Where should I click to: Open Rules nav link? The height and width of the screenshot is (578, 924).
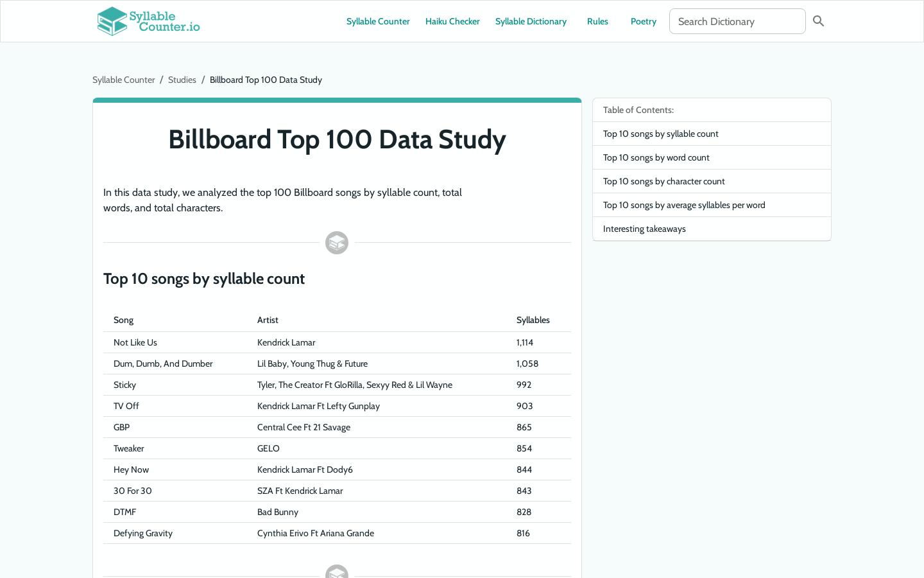tap(597, 21)
